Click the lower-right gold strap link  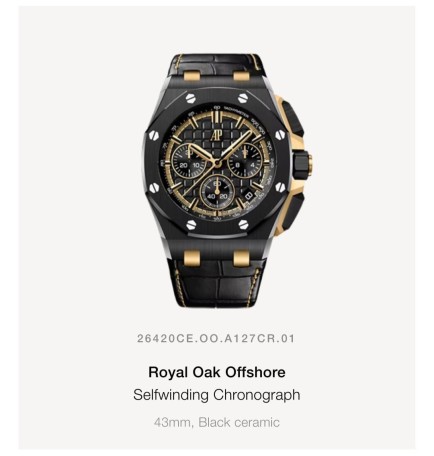click(x=241, y=258)
